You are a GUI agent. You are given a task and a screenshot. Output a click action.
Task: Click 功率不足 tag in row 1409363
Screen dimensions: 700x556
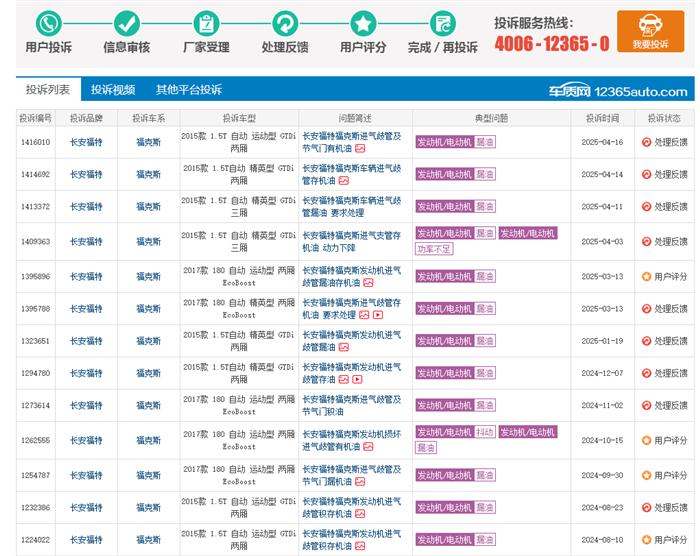coord(434,249)
